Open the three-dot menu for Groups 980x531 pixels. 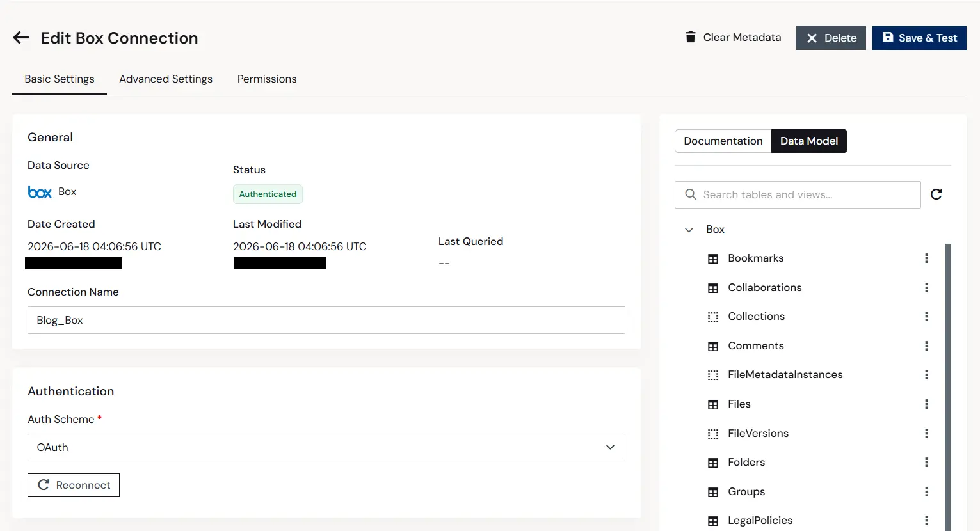click(x=926, y=492)
